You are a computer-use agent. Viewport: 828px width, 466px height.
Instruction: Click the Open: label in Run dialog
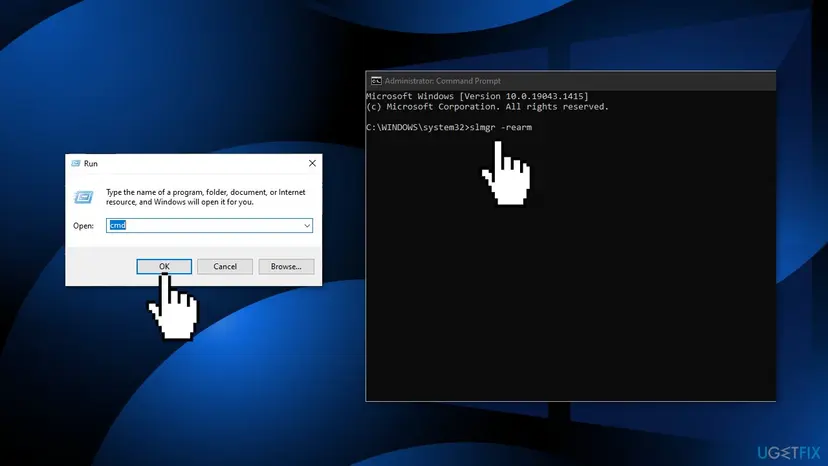[x=83, y=226]
